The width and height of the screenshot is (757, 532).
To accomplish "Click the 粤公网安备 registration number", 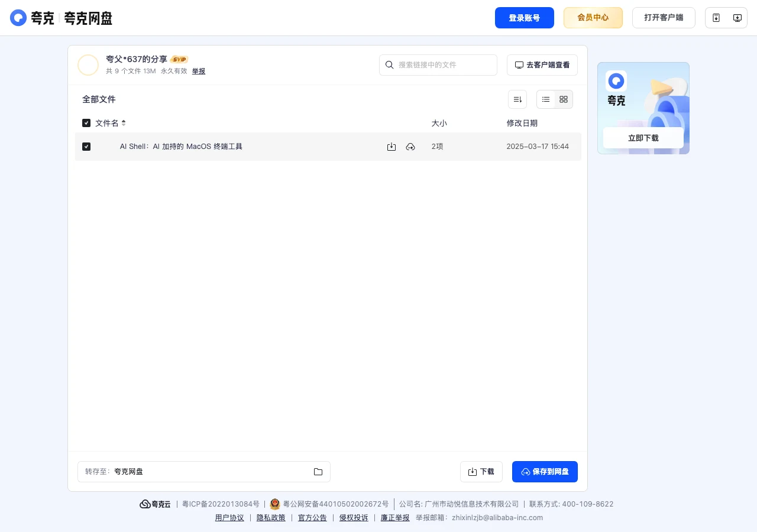I will tap(336, 504).
